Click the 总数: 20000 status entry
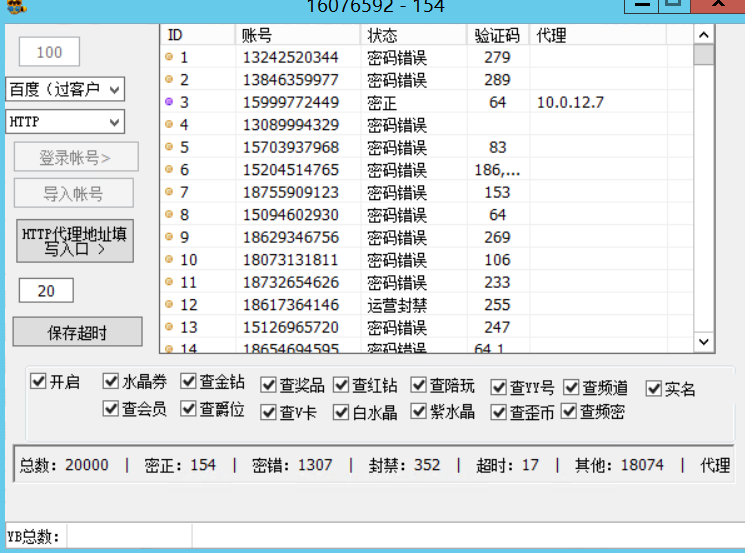Image resolution: width=745 pixels, height=553 pixels. point(64,464)
